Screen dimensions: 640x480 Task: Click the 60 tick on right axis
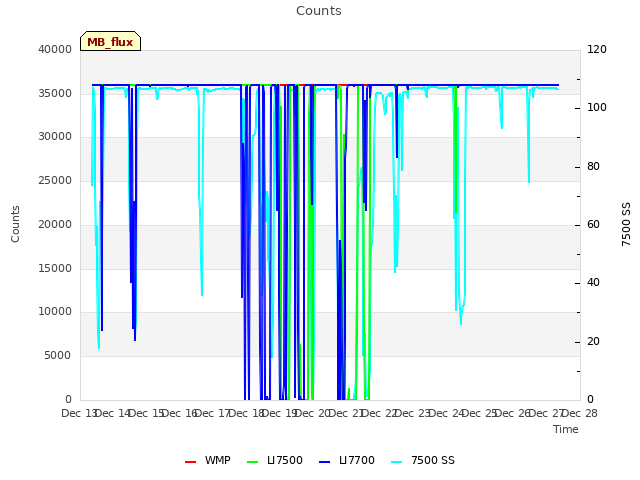[x=593, y=224]
